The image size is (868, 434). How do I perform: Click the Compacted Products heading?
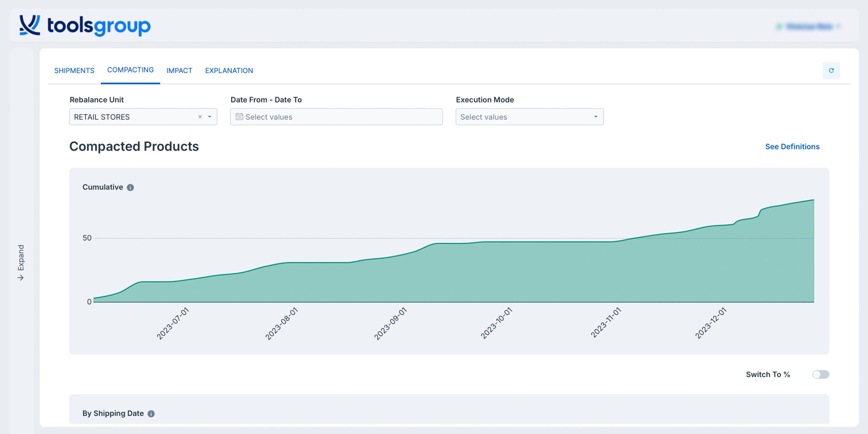(x=134, y=146)
